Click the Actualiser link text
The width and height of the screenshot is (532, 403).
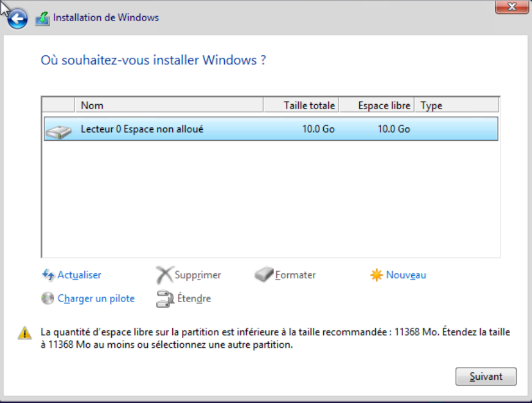coord(79,275)
